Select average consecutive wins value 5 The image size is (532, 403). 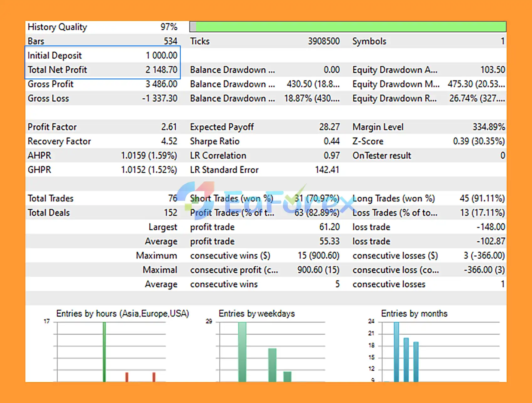337,284
